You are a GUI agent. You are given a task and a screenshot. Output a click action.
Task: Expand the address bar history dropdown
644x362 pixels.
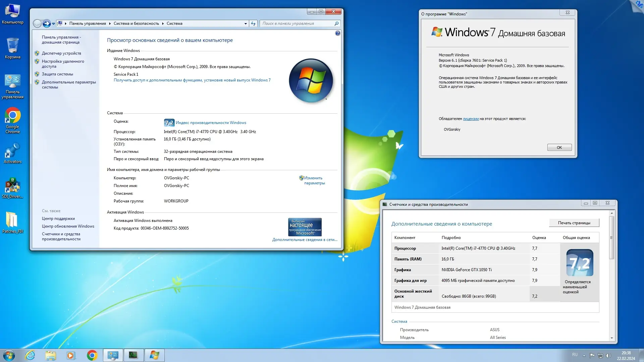tap(246, 23)
